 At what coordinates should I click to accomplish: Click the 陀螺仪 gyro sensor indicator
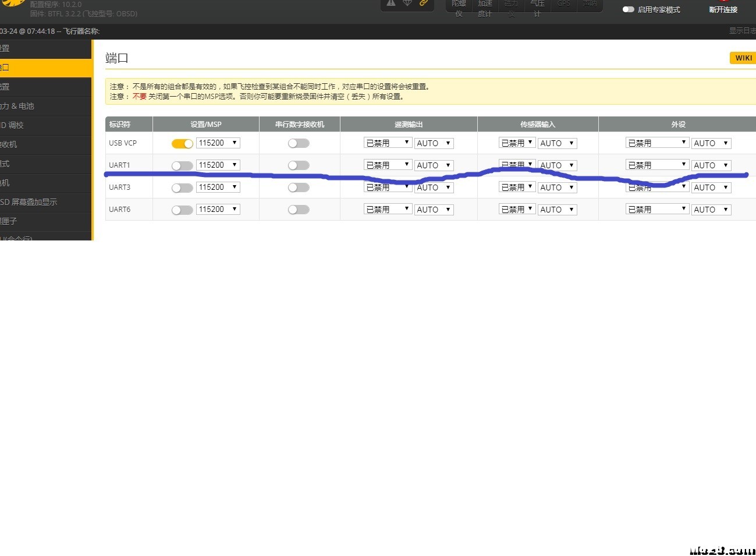[459, 7]
